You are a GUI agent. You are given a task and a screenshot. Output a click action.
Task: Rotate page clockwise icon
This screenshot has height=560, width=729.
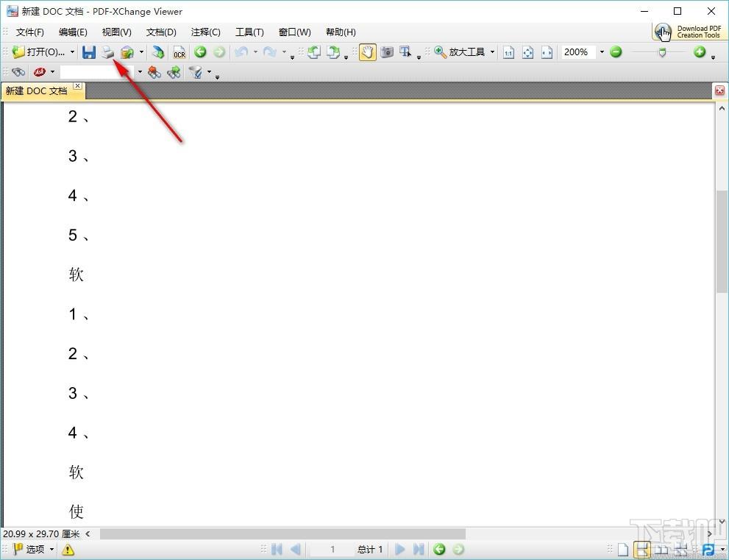pos(333,52)
